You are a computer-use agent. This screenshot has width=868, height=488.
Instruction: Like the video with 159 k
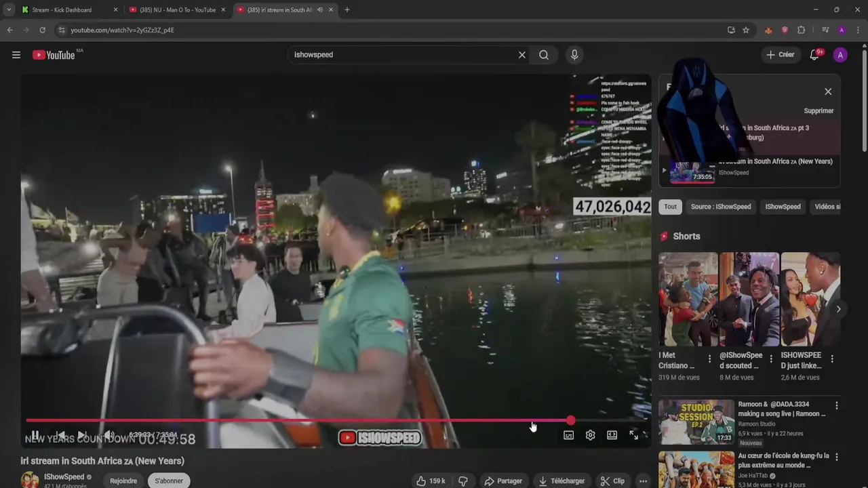click(x=431, y=481)
